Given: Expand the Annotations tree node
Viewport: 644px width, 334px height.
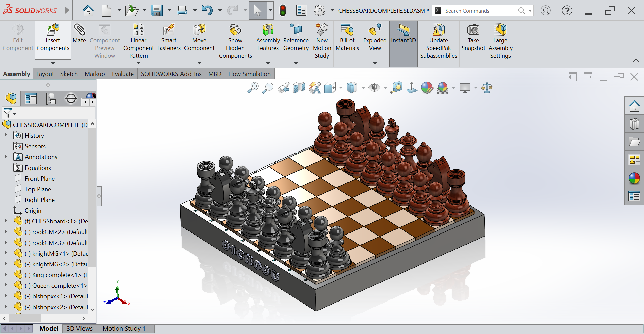Looking at the screenshot, I should (x=6, y=157).
